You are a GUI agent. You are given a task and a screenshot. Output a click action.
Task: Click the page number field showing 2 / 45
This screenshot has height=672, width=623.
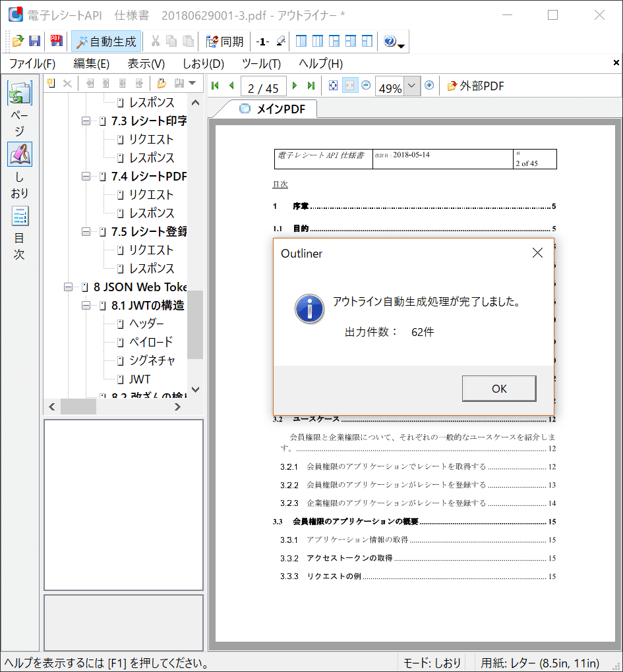[263, 87]
